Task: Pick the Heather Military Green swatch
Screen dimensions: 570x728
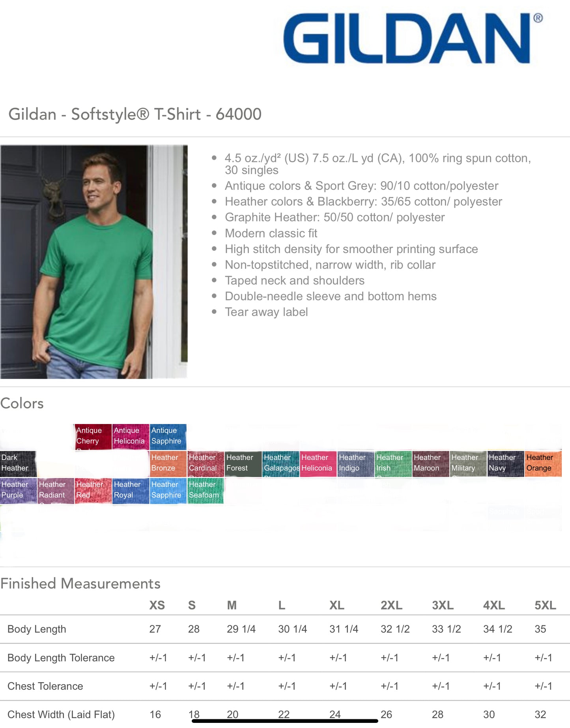Action: [x=468, y=463]
